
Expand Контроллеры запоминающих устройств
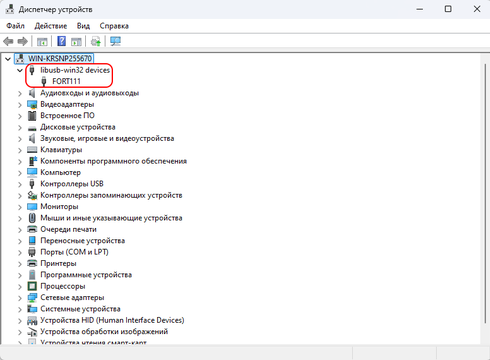(20, 196)
